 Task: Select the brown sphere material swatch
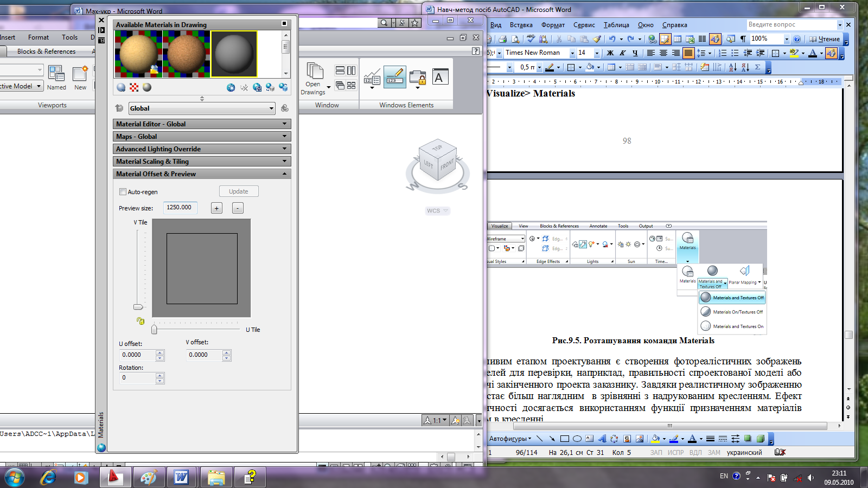pos(186,54)
